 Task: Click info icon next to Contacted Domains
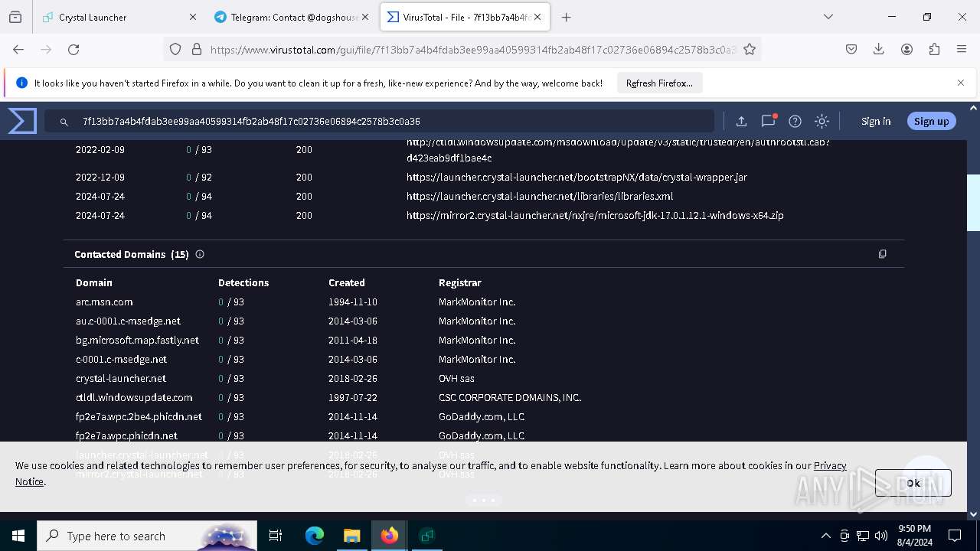tap(200, 254)
